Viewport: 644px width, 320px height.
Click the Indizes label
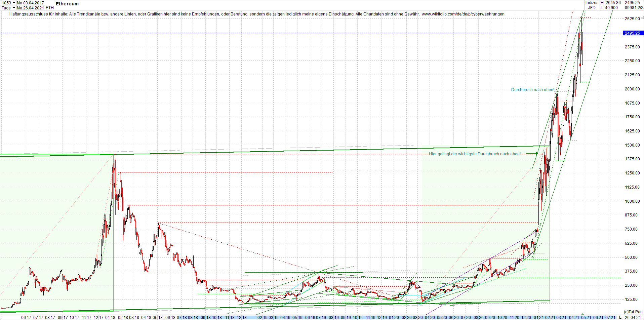pyautogui.click(x=592, y=3)
